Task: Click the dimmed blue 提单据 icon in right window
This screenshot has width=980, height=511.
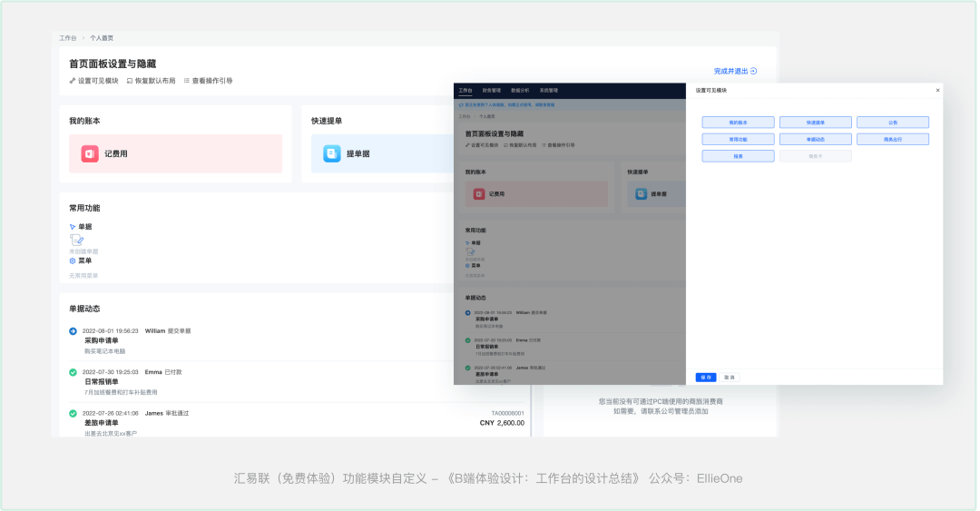Action: coord(642,194)
